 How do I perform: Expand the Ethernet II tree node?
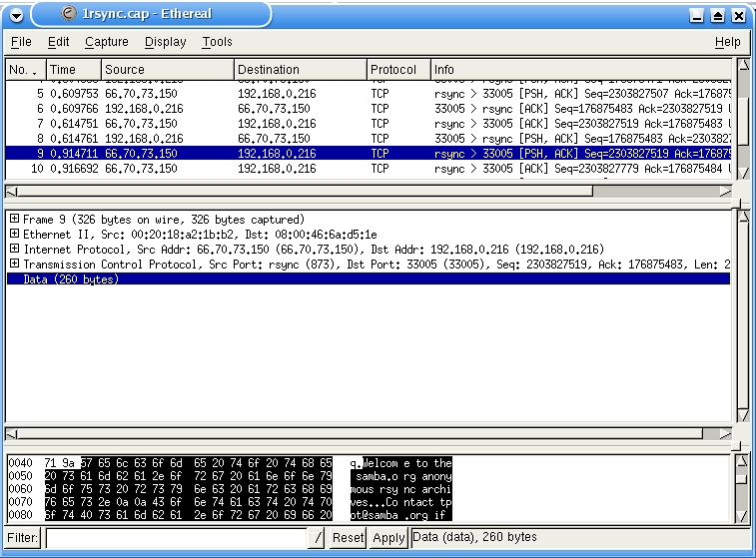pyautogui.click(x=14, y=235)
